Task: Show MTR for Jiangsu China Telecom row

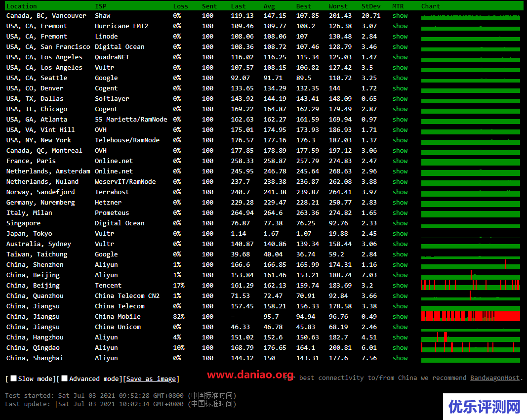Action: click(x=400, y=306)
